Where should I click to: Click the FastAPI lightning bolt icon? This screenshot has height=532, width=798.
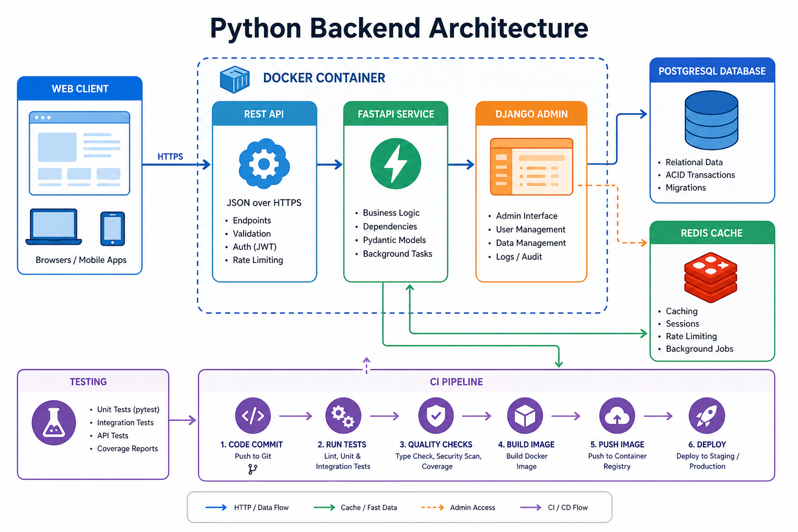pos(396,164)
